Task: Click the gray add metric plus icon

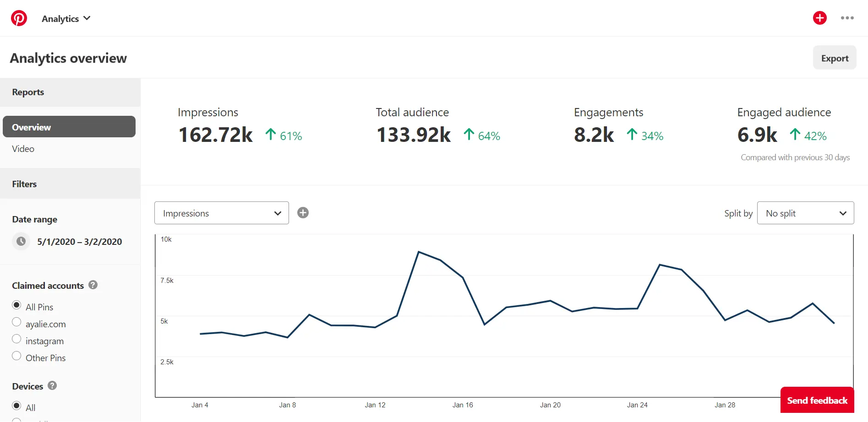Action: tap(303, 213)
